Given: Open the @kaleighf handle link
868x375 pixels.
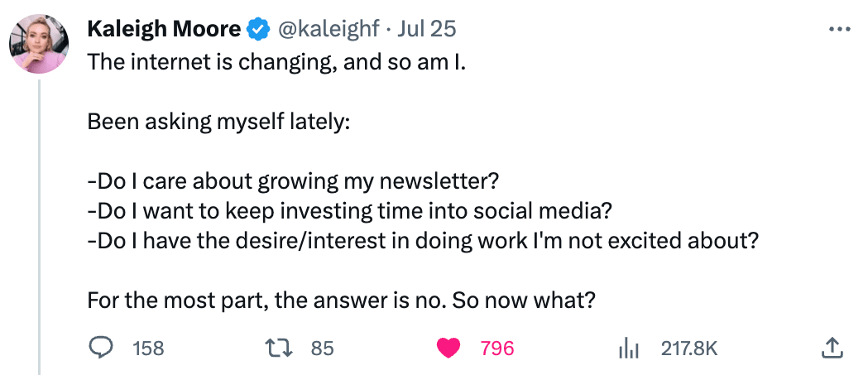Looking at the screenshot, I should [327, 29].
